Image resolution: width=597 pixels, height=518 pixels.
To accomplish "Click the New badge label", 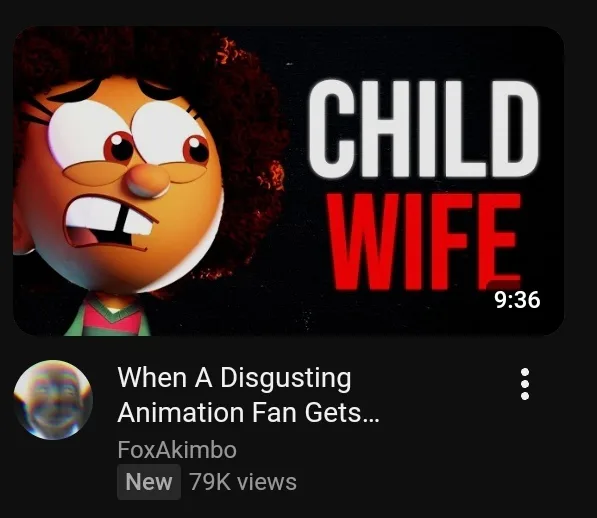I will 149,482.
